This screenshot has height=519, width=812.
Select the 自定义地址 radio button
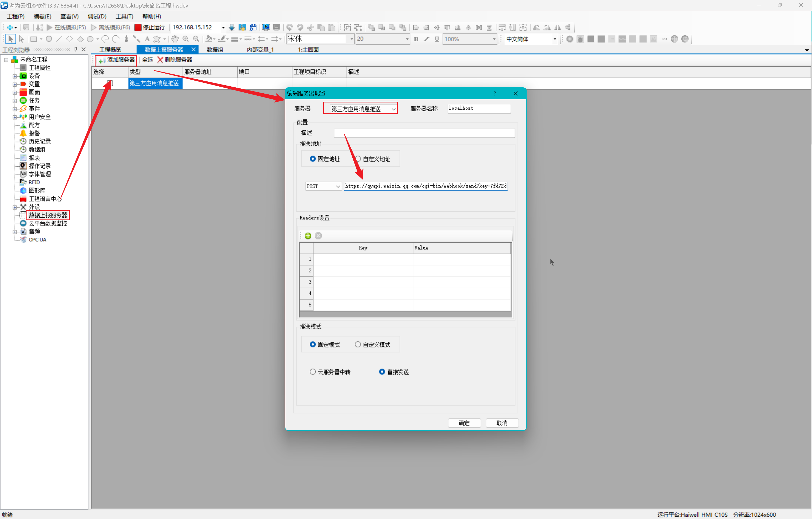(x=358, y=159)
